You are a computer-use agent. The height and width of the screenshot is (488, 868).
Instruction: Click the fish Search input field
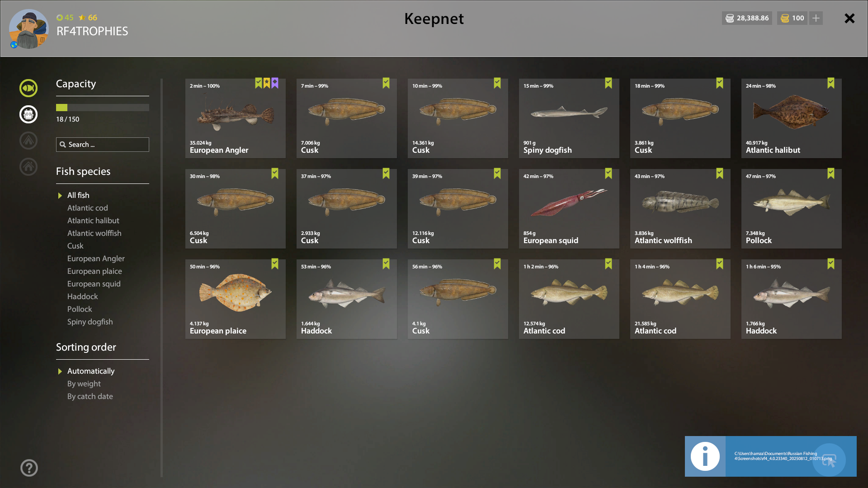point(103,145)
